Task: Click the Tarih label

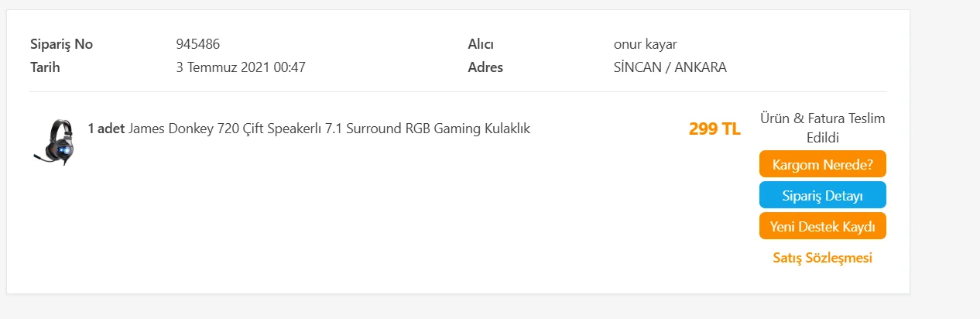Action: coord(45,67)
